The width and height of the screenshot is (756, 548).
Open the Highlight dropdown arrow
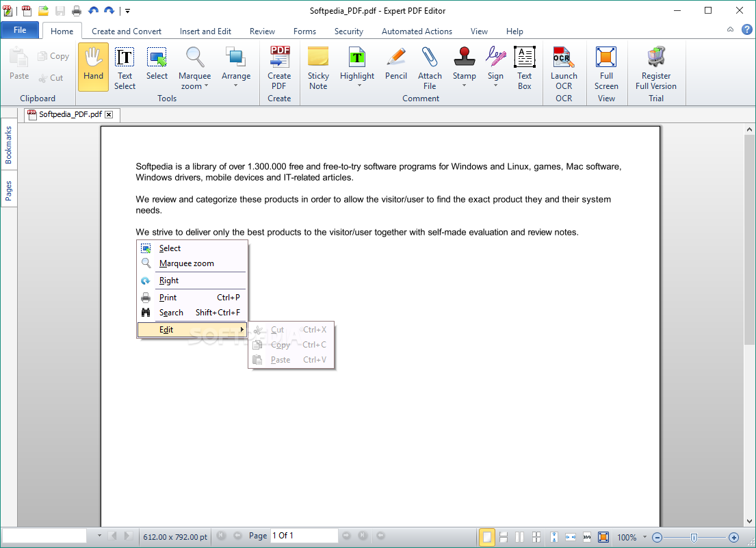click(x=359, y=86)
